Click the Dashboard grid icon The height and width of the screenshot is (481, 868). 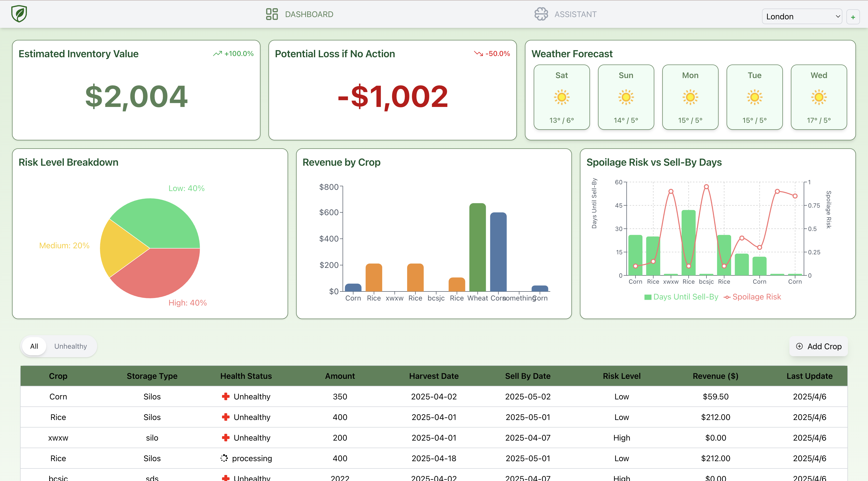point(272,14)
